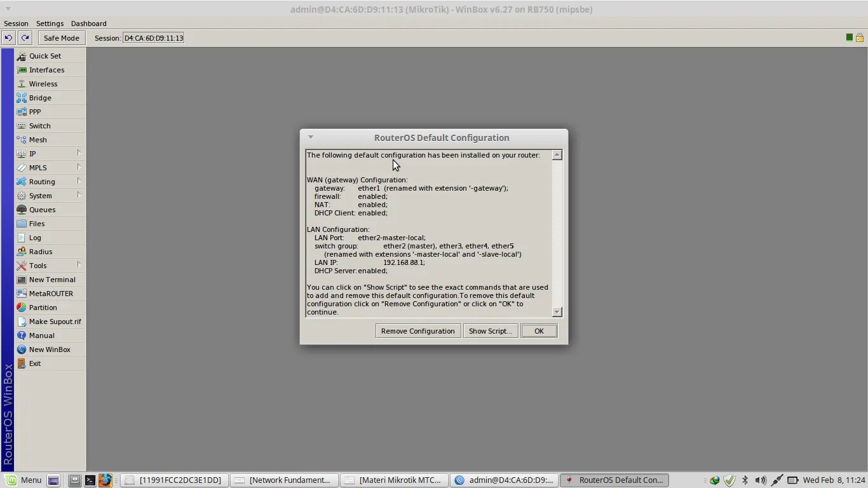Click the scrollbar up arrow in dialog
The width and height of the screenshot is (868, 488).
[x=557, y=155]
